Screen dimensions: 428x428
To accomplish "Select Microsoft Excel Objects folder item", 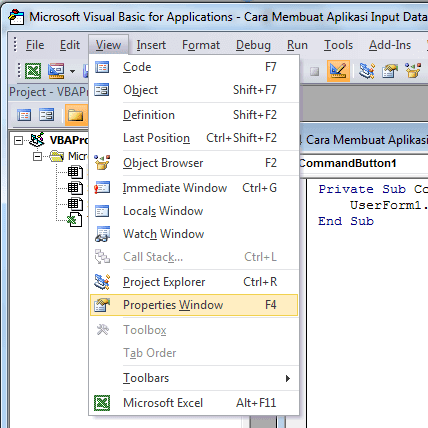I will (x=77, y=156).
